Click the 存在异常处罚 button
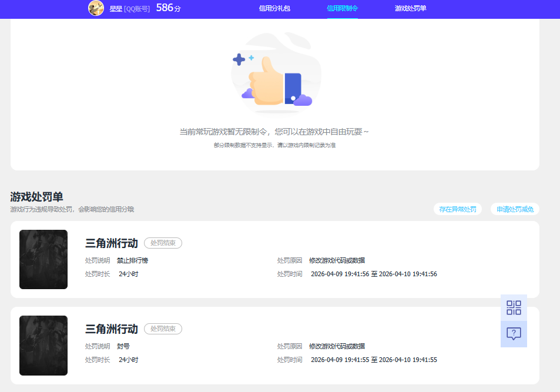Screen dimensions: 560x392 (458, 209)
